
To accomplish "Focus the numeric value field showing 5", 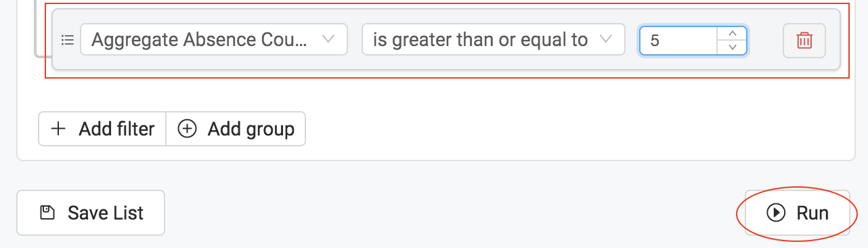I will [678, 40].
